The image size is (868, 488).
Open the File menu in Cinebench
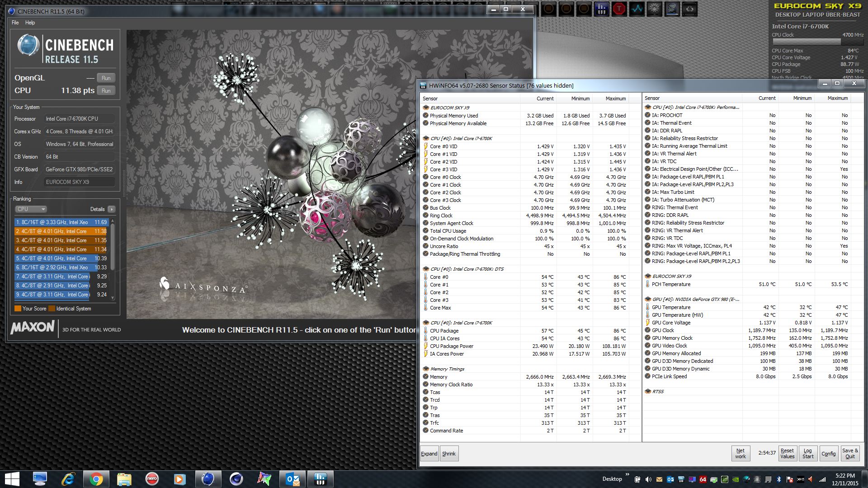[15, 23]
